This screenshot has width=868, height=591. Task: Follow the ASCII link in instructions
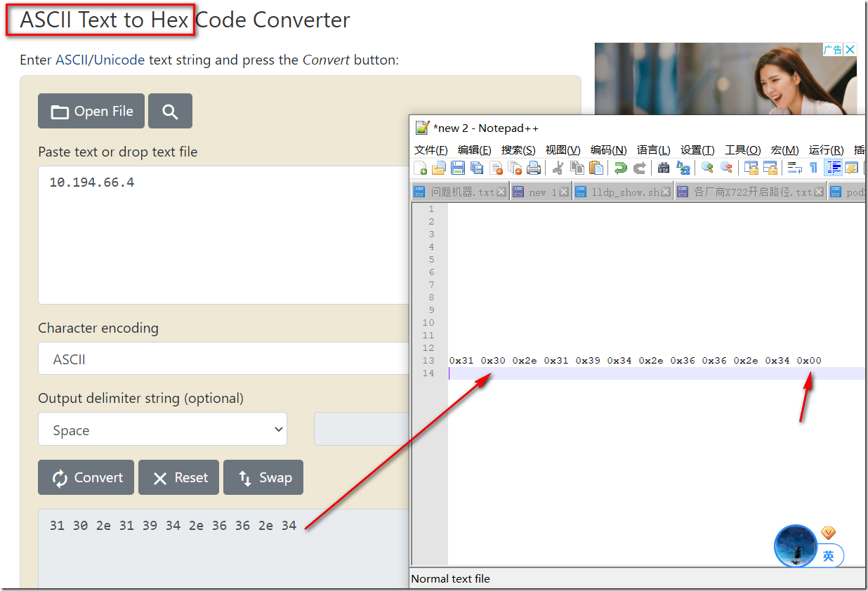coord(72,60)
